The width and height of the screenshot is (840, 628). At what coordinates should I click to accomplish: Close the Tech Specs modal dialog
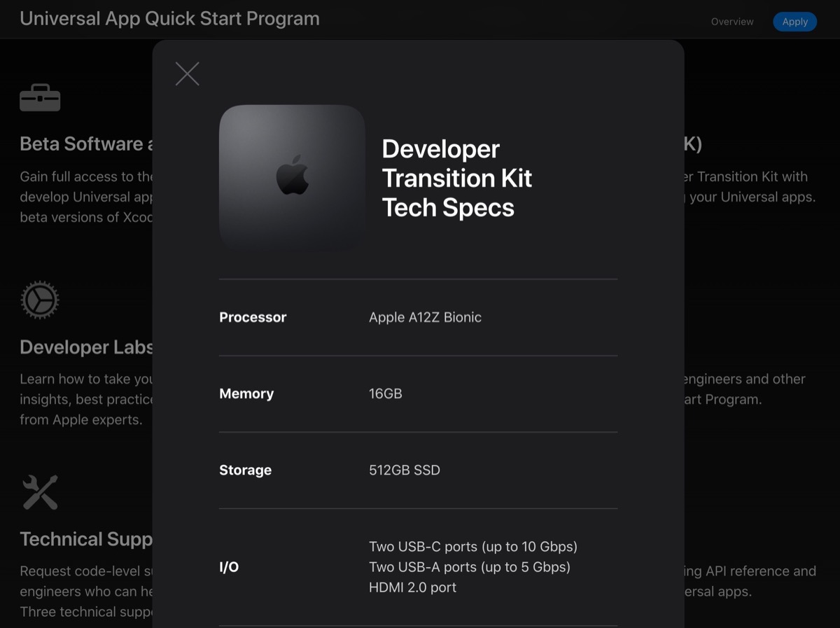(x=187, y=74)
